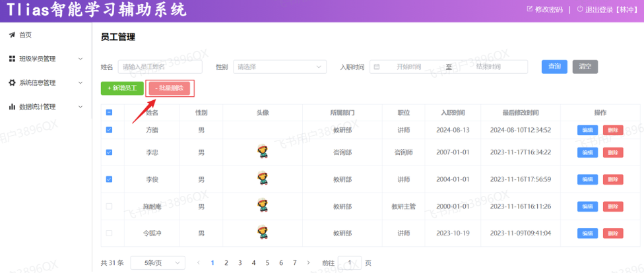
Task: Click the power icon next to 退出登录
Action: click(x=580, y=9)
